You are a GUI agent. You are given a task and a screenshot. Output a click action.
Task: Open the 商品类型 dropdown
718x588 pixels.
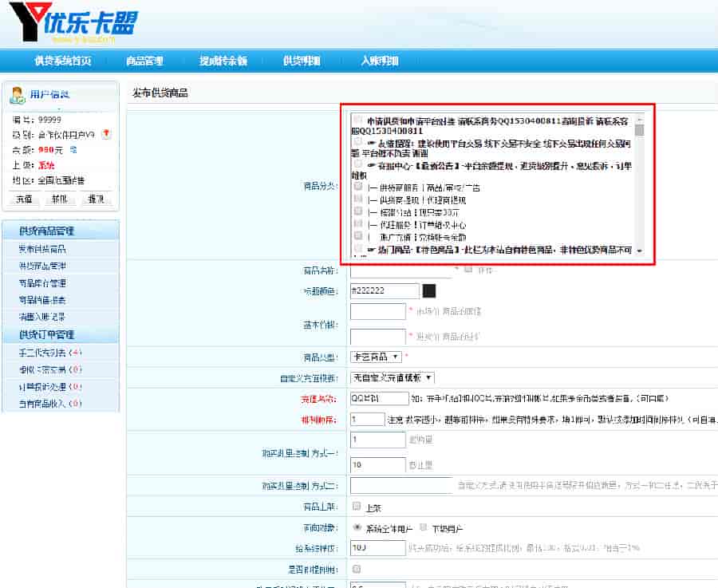376,357
